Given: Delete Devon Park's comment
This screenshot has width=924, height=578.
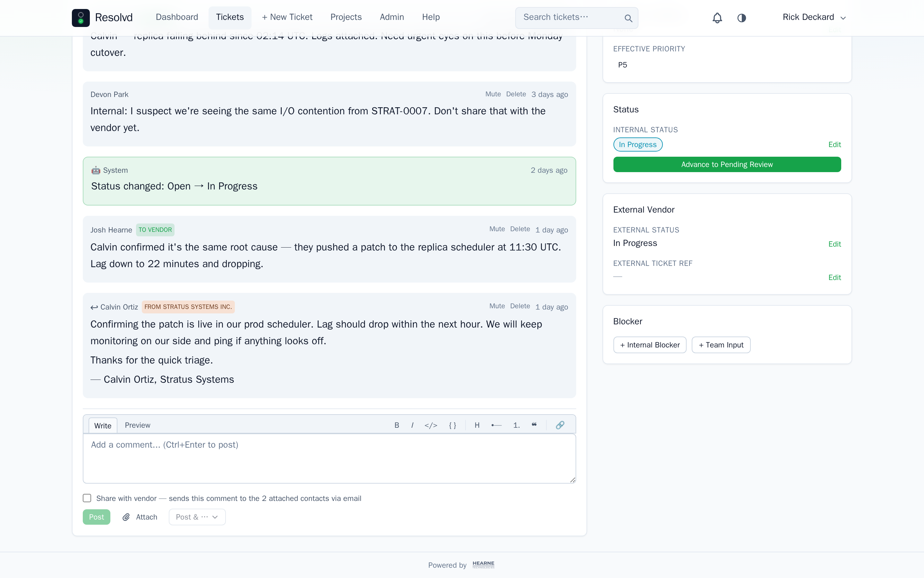Looking at the screenshot, I should (516, 94).
